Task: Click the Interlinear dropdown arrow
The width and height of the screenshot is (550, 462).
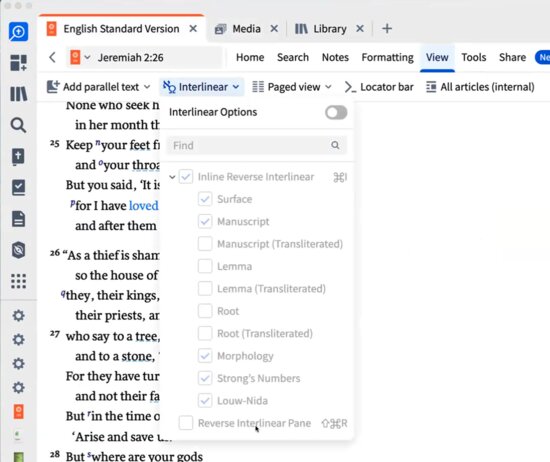Action: pos(236,87)
